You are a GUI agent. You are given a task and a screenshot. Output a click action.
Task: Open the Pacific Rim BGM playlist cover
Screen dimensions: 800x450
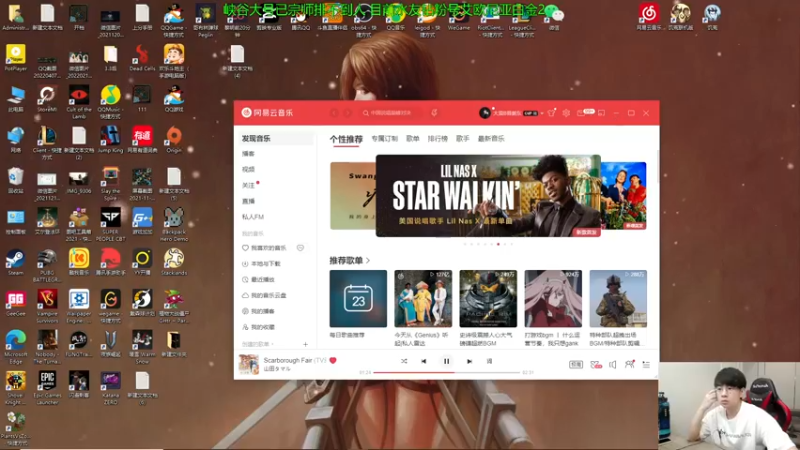click(x=488, y=298)
